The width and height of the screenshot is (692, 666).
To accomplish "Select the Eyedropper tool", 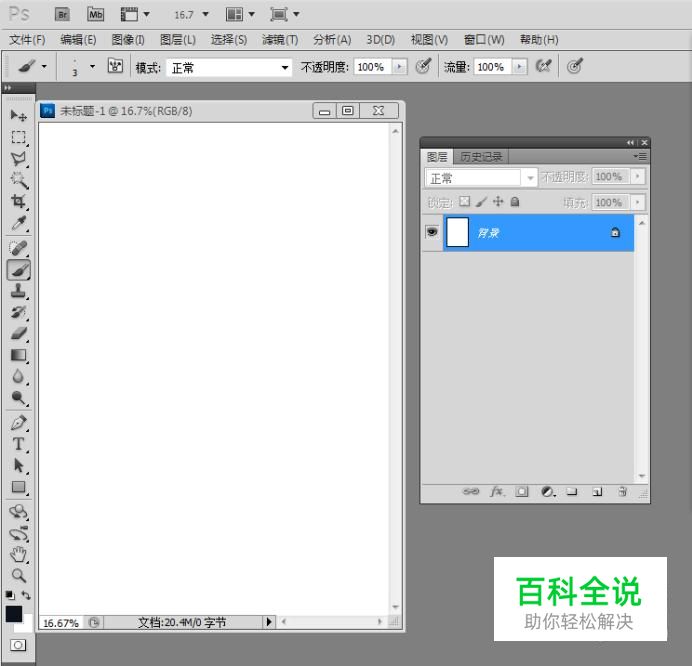I will (x=18, y=224).
